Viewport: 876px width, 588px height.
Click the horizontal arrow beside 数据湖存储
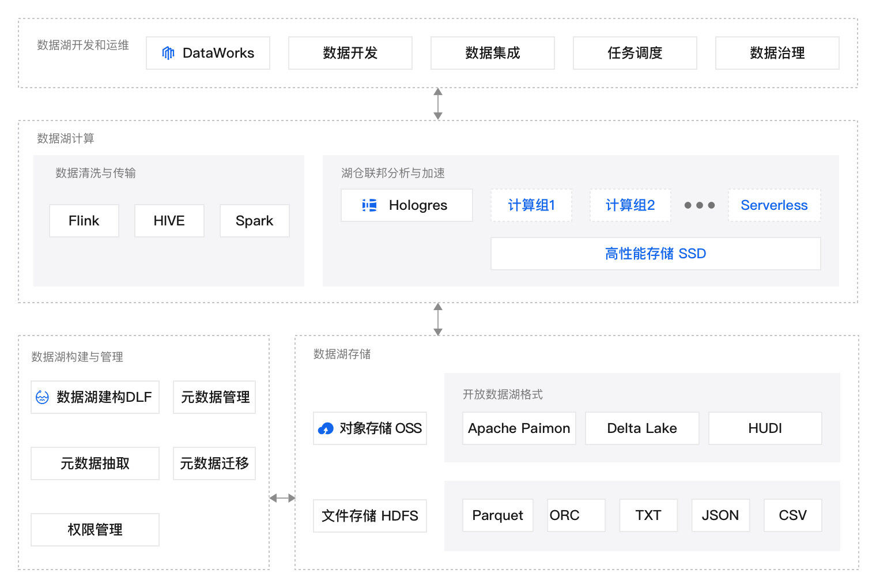282,498
